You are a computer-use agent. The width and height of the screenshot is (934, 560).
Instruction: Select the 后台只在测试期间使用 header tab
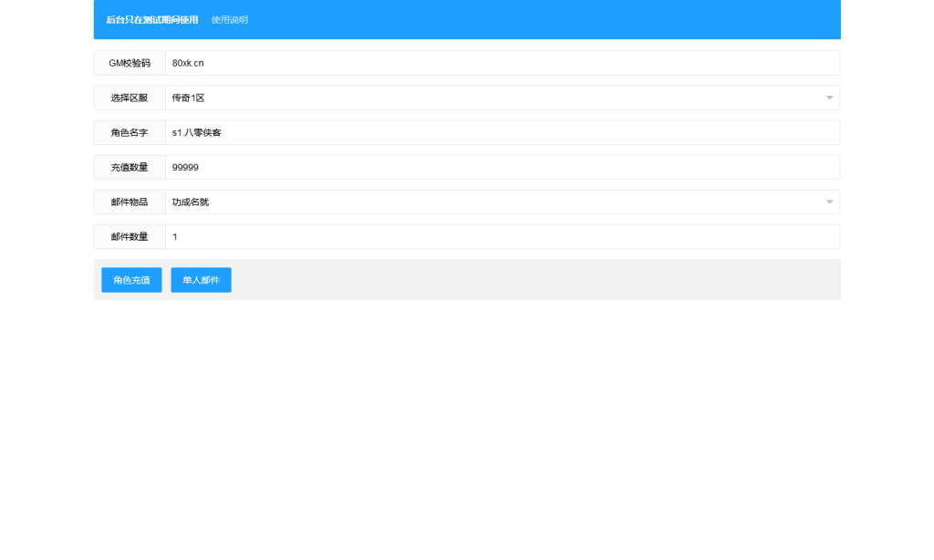point(151,20)
